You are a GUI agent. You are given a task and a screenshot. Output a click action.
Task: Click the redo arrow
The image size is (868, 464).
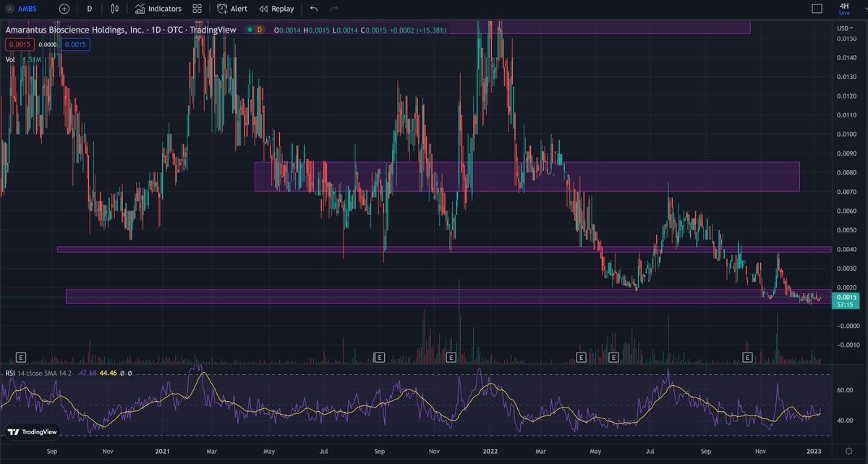pos(333,9)
